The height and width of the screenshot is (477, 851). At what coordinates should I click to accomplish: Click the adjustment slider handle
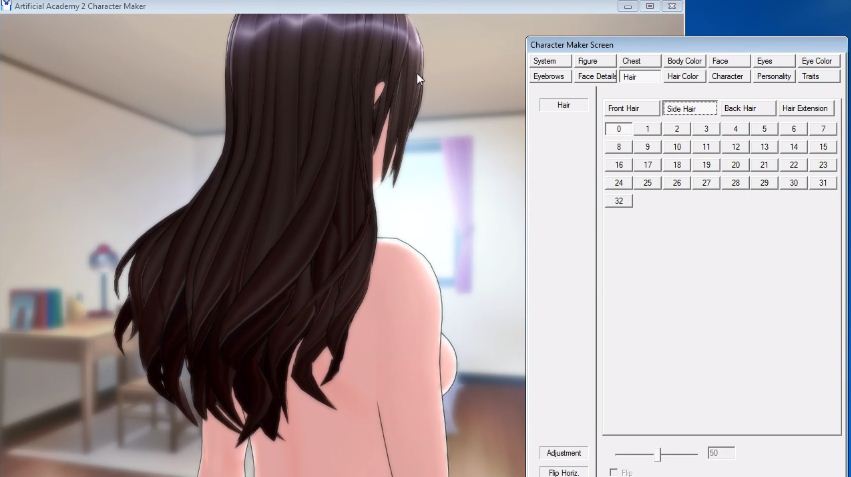(x=657, y=454)
